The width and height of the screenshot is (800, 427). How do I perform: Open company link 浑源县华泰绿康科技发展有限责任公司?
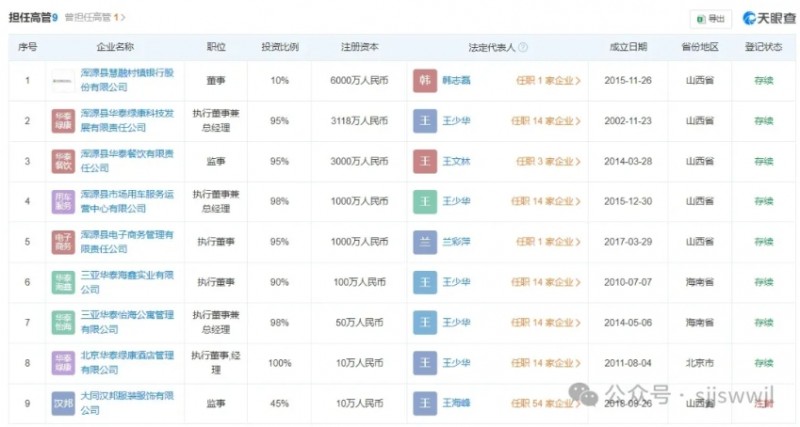[127, 120]
